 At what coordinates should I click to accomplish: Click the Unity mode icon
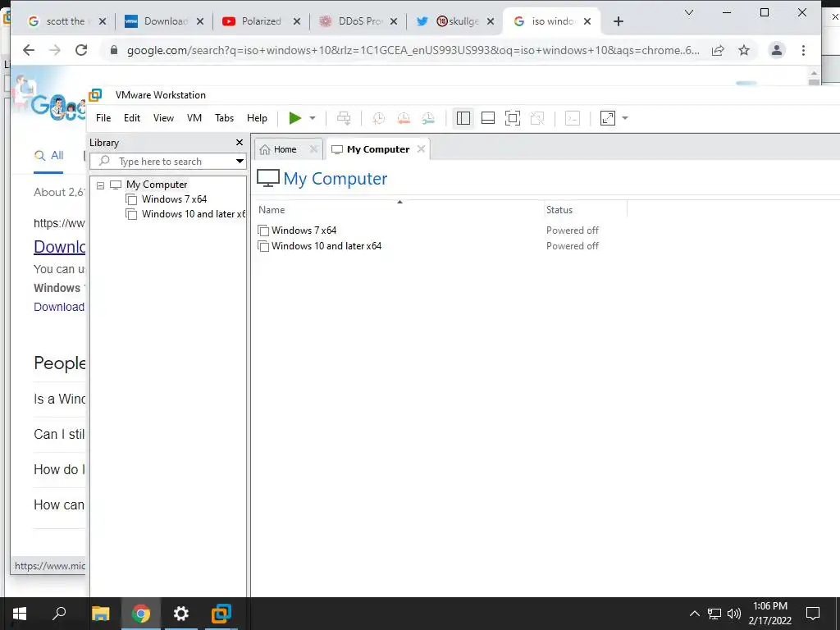pyautogui.click(x=537, y=118)
